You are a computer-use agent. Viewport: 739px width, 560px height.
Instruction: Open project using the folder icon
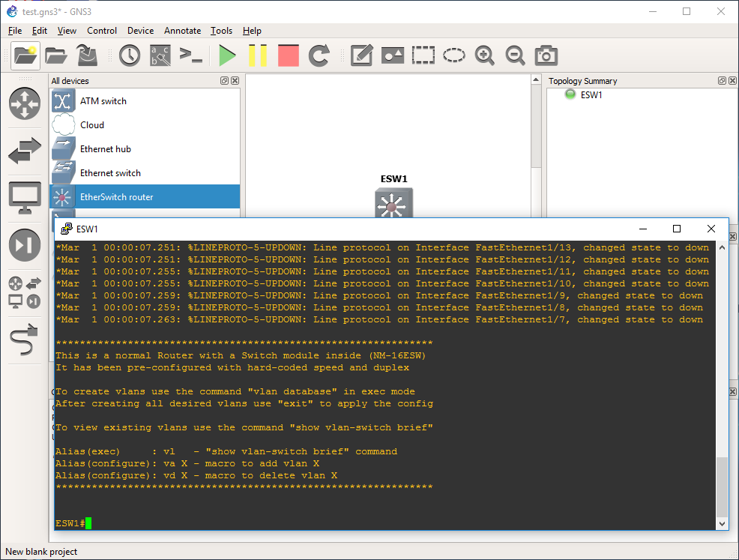(56, 55)
